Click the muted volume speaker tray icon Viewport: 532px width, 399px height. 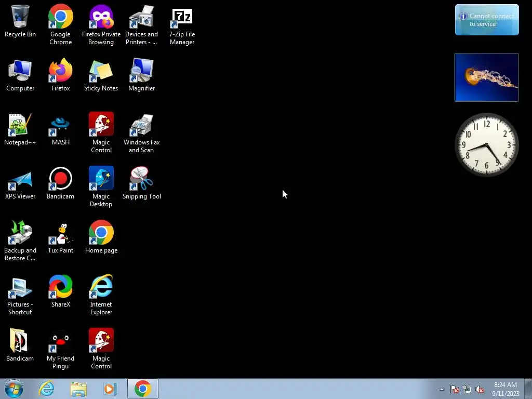click(480, 389)
